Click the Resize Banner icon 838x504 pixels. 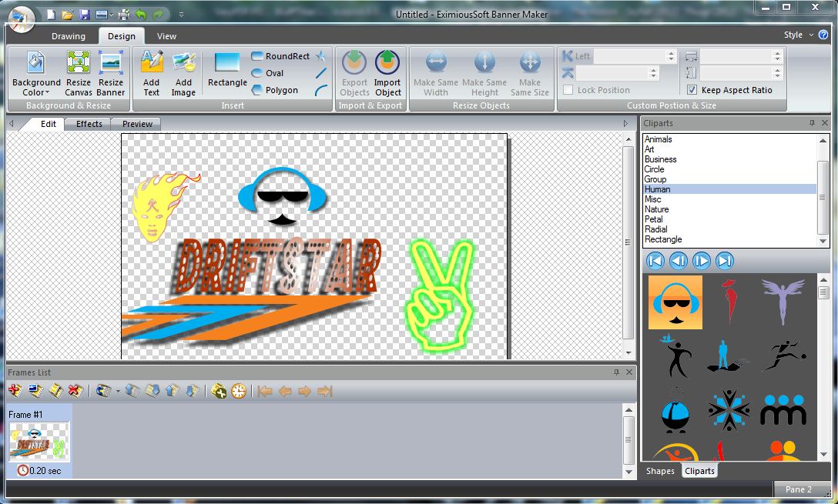point(110,73)
